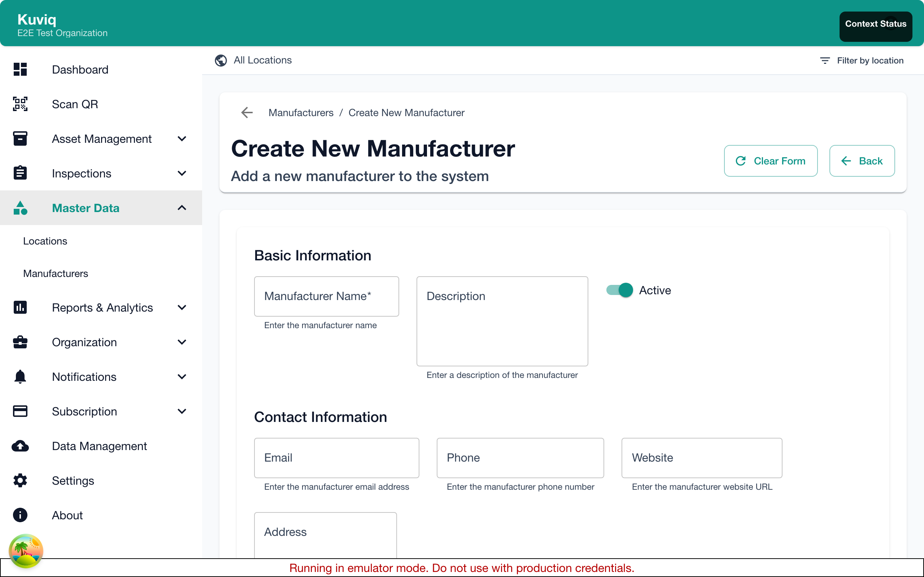Click the Manufacturer Name input field

click(326, 296)
